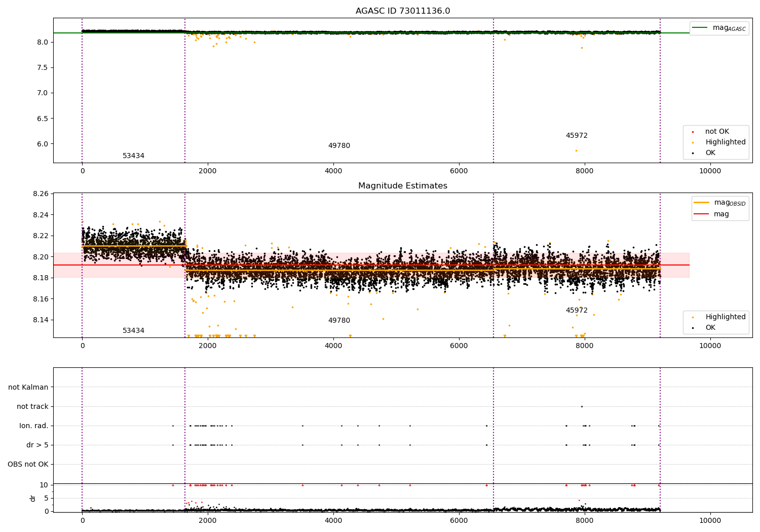This screenshot has width=760, height=532.
Task: Click the 8.22 y-tick label
Action: (x=40, y=236)
